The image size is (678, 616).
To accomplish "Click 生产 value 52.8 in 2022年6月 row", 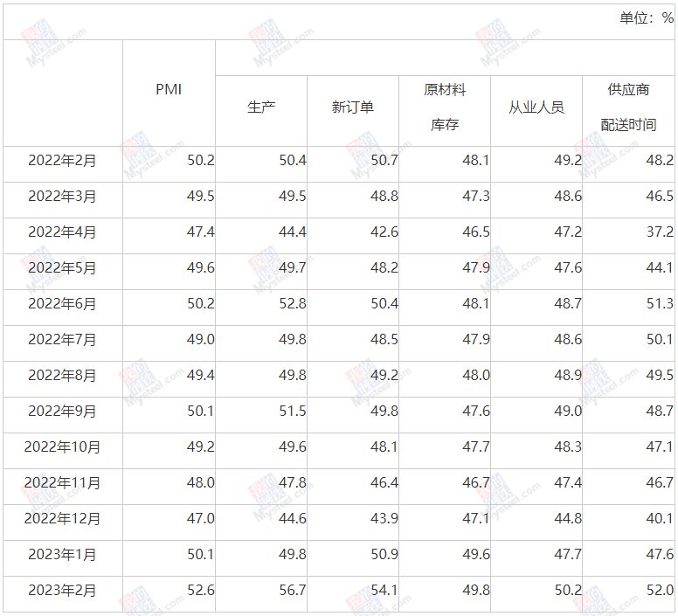I will pyautogui.click(x=293, y=303).
